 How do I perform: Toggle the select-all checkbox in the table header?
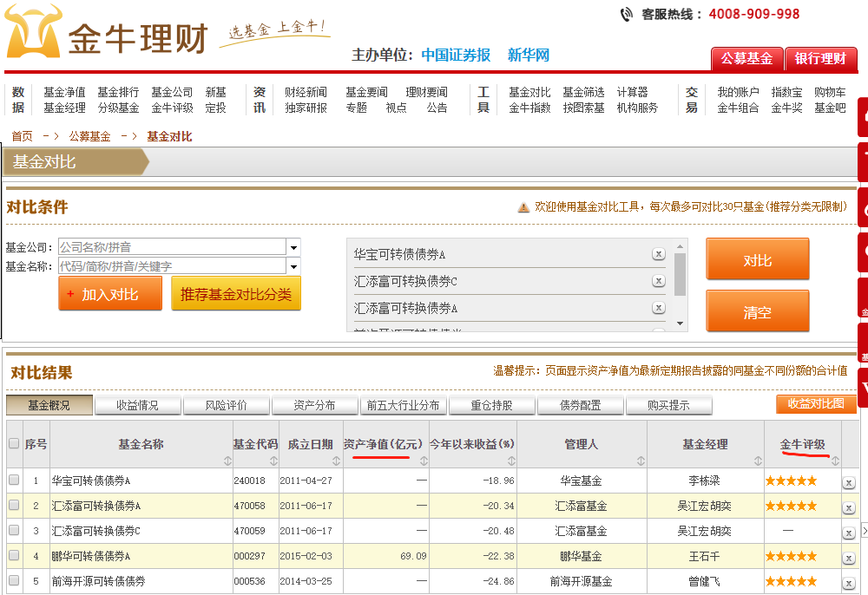tap(12, 442)
